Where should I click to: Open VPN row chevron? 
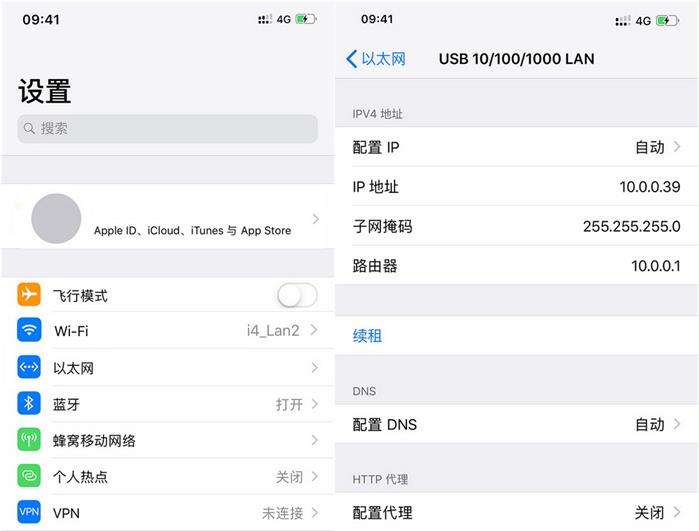tap(314, 512)
